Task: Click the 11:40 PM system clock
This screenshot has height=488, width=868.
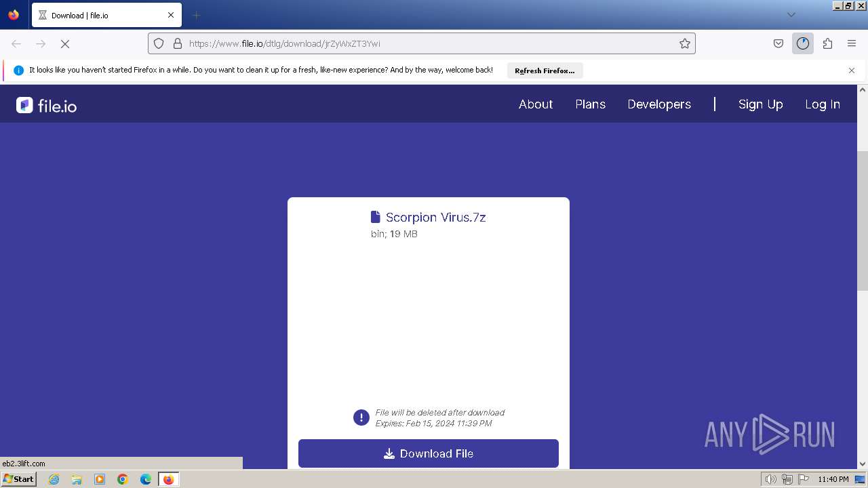Action: pyautogui.click(x=833, y=479)
